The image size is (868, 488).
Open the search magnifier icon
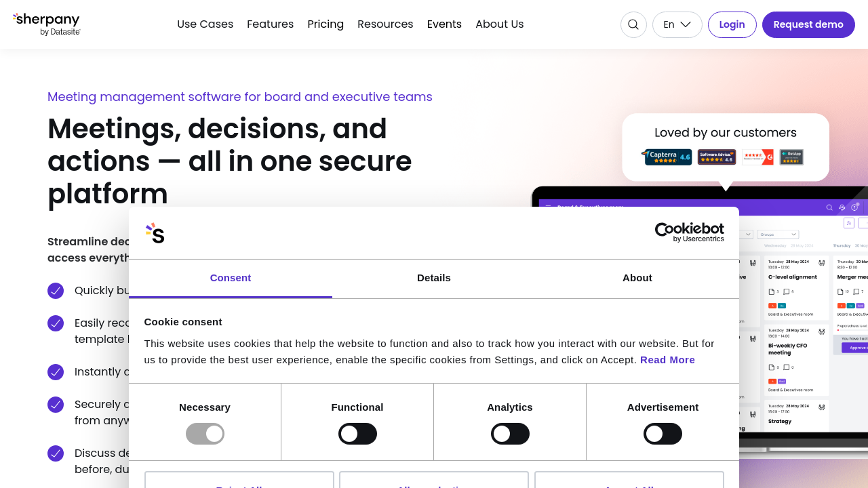pyautogui.click(x=633, y=25)
